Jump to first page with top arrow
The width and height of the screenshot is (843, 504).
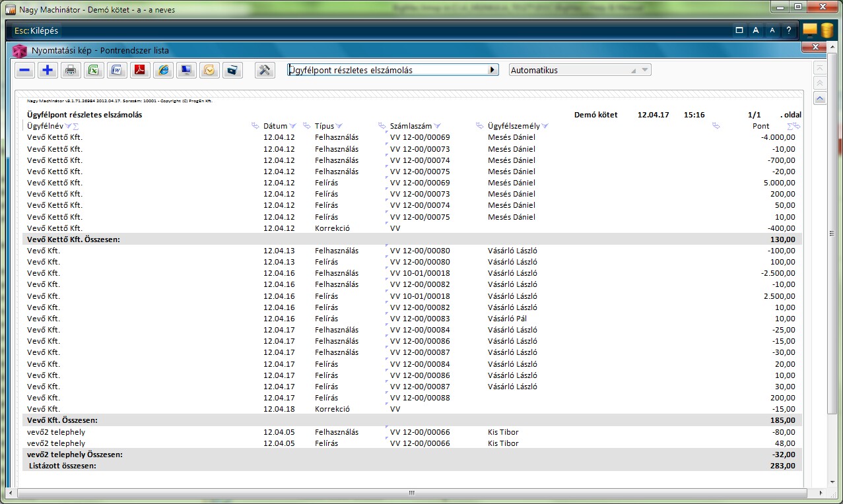[x=820, y=68]
